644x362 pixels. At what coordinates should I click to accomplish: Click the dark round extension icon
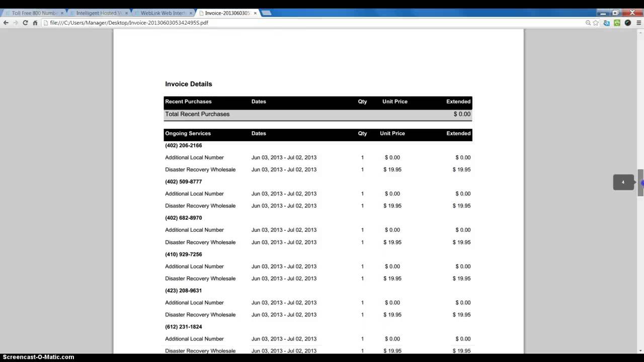point(627,23)
